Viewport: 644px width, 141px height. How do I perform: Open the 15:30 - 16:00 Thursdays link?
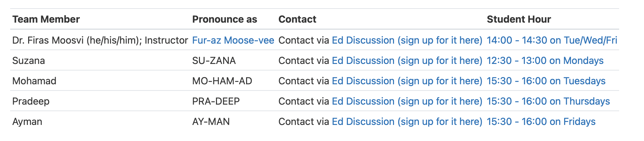[548, 101]
